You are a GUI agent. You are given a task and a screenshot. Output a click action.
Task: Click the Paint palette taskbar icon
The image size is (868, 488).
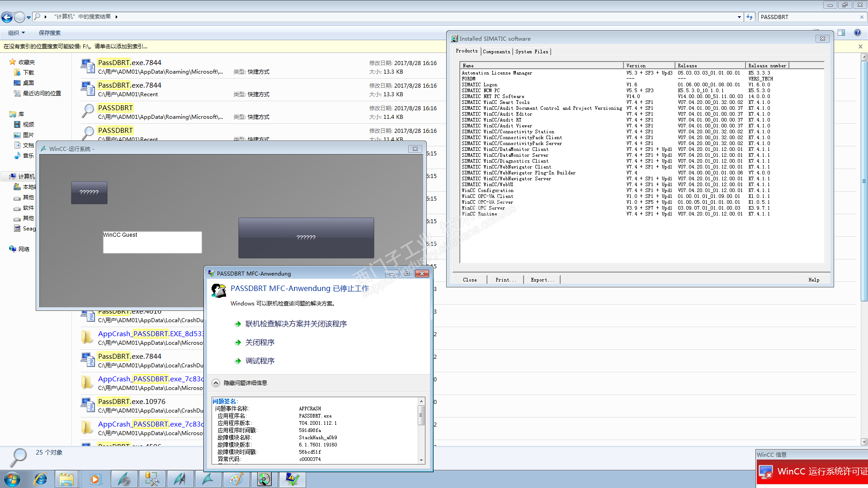236,479
